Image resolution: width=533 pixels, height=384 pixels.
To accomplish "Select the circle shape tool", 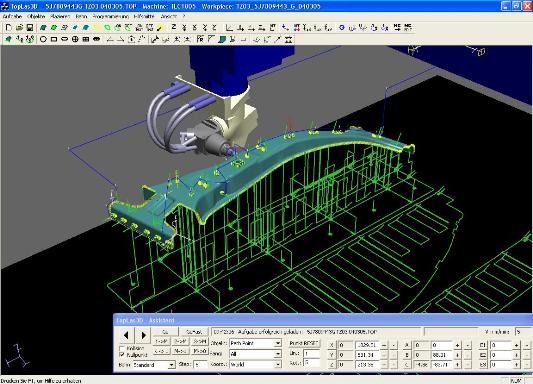I will 43,39.
